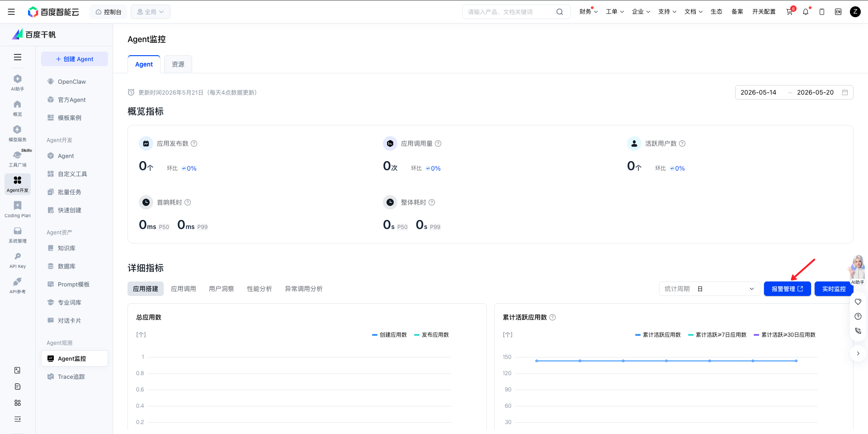
Task: Toggle the 发布应用数 legend series
Action: pos(431,335)
